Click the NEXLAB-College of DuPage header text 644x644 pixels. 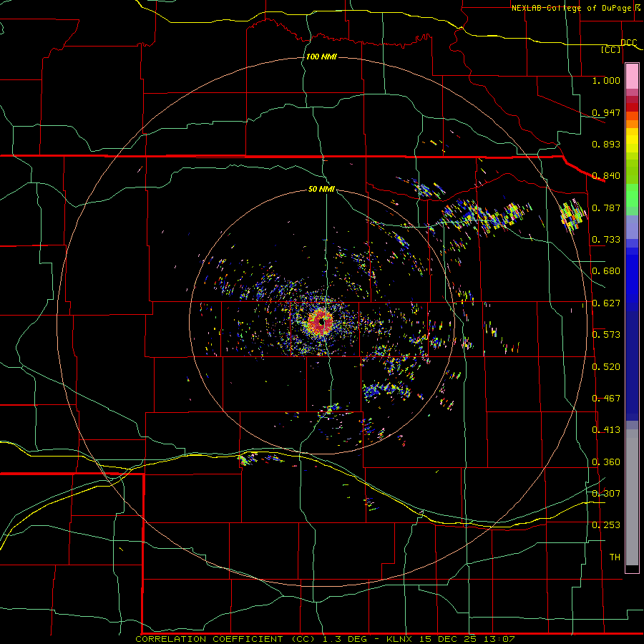(571, 8)
